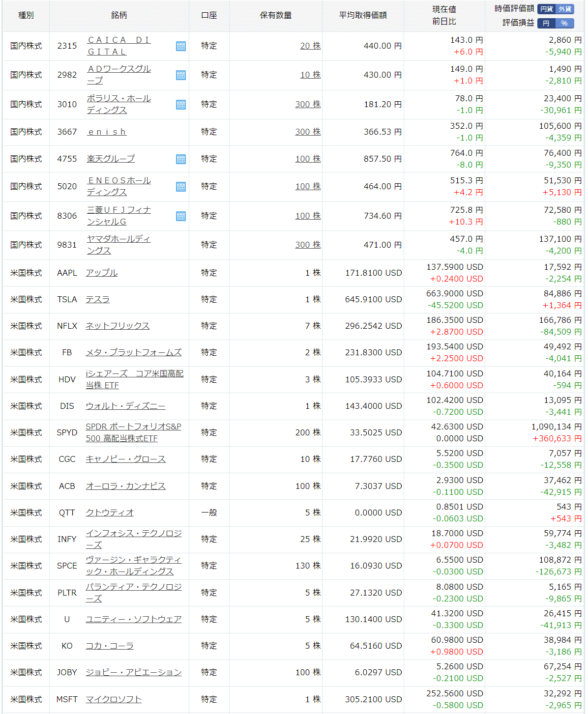Open ADワークスグループ stock page

pos(119,75)
